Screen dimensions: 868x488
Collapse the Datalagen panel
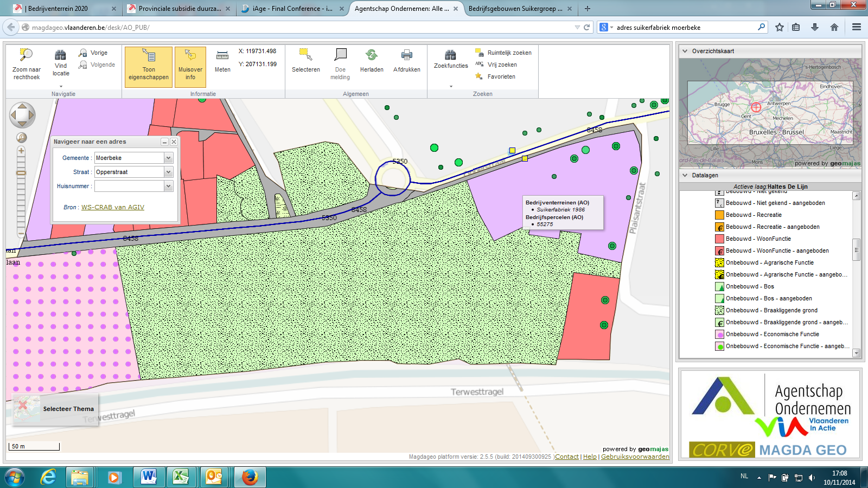685,175
